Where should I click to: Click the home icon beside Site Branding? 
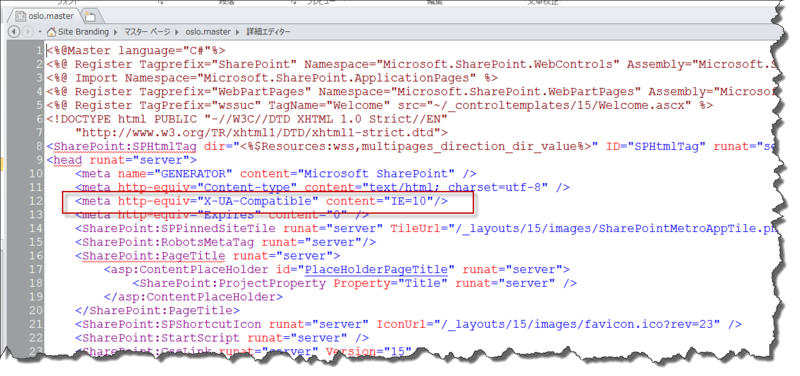coord(51,32)
